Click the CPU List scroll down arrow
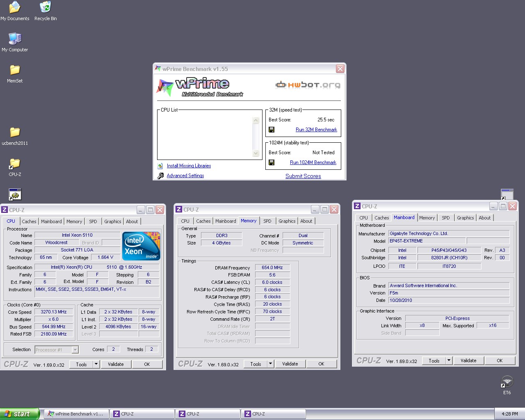 [x=256, y=153]
